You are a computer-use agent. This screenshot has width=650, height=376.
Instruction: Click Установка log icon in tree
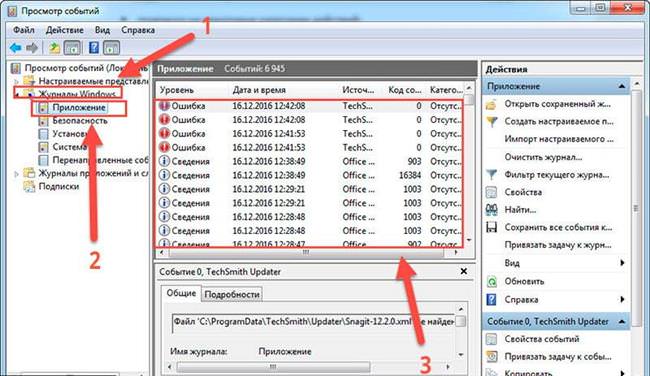[x=43, y=134]
